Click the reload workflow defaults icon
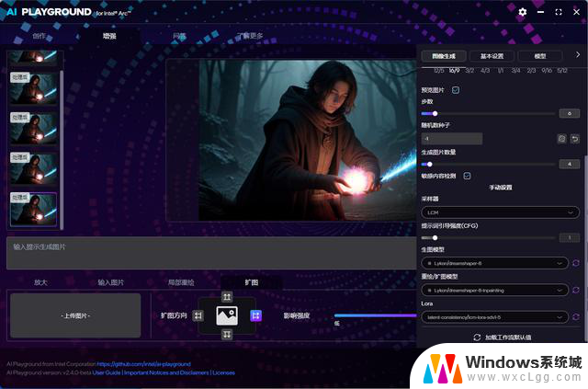 coord(477,338)
